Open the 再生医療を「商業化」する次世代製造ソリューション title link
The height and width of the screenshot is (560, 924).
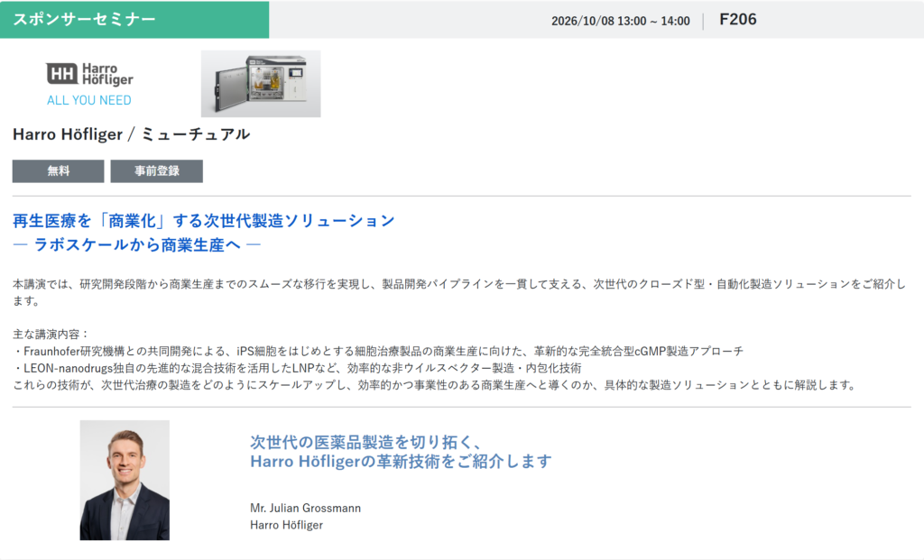pos(204,221)
